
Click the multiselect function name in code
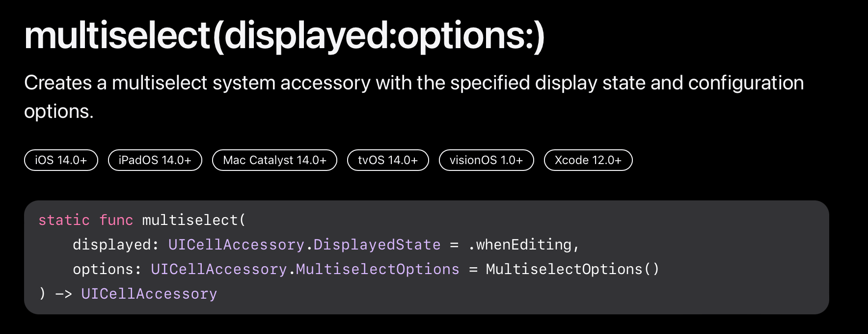190,220
